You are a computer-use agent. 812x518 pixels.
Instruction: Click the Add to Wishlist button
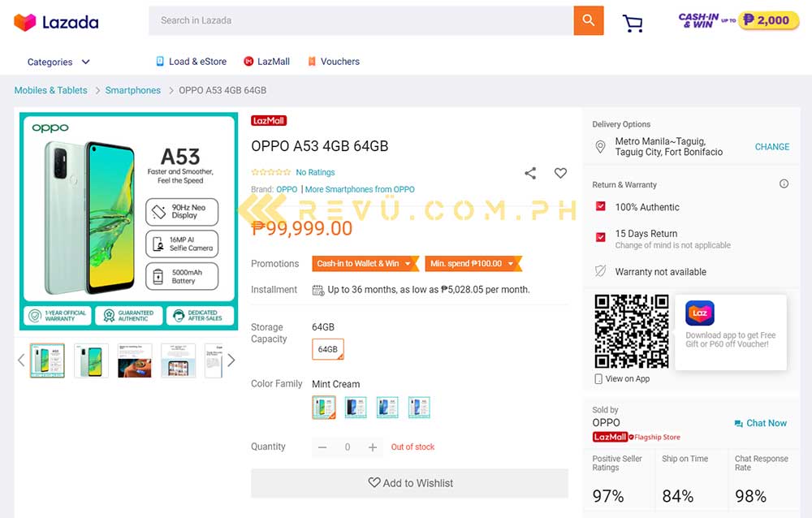[x=409, y=483]
